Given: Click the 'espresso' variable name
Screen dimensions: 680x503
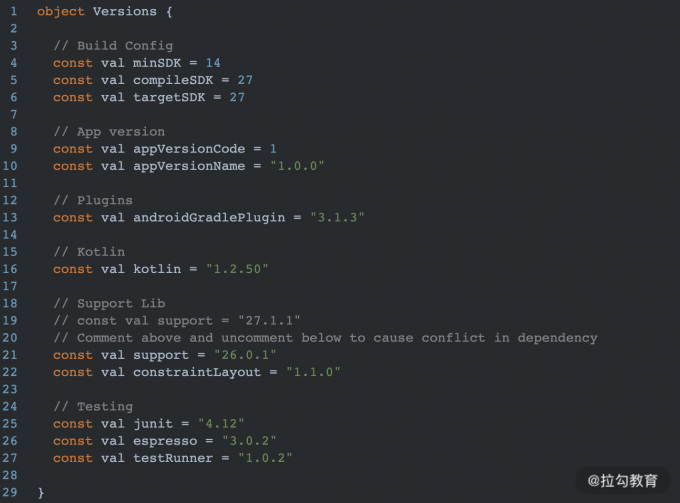Looking at the screenshot, I should [165, 441].
